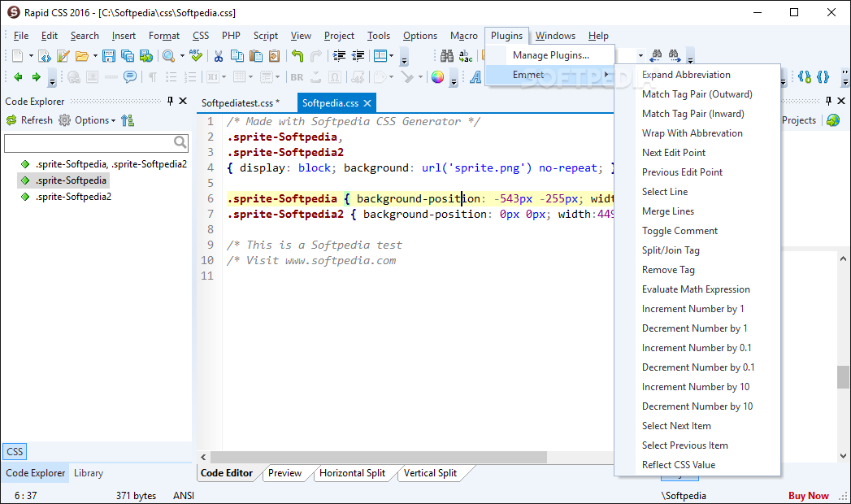Click the New blank file icon
This screenshot has height=504, width=851.
[x=17, y=56]
